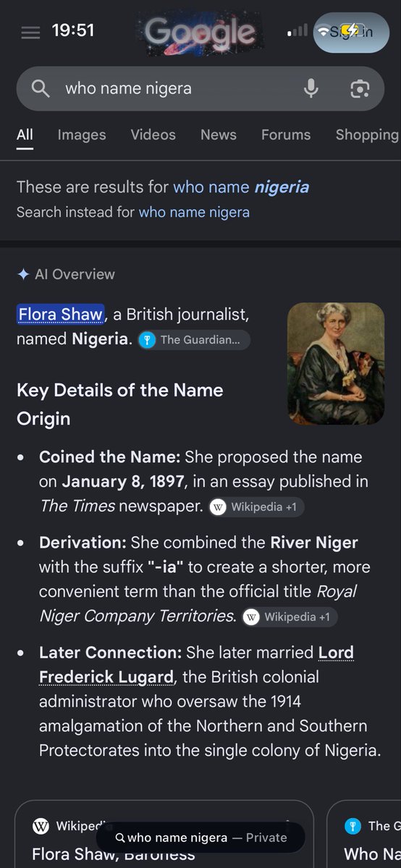Image resolution: width=401 pixels, height=868 pixels.
Task: Tap the magnifier icon in search bar
Action: pyautogui.click(x=41, y=89)
